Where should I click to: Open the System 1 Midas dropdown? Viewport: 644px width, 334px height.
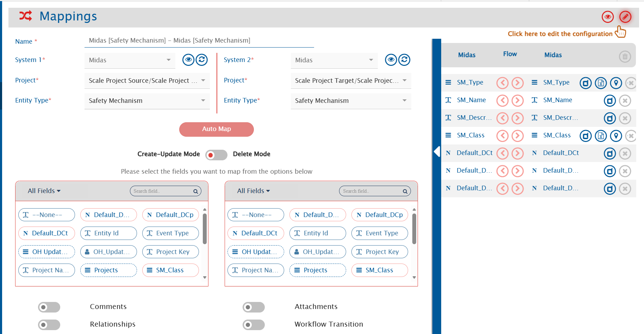[x=130, y=60]
